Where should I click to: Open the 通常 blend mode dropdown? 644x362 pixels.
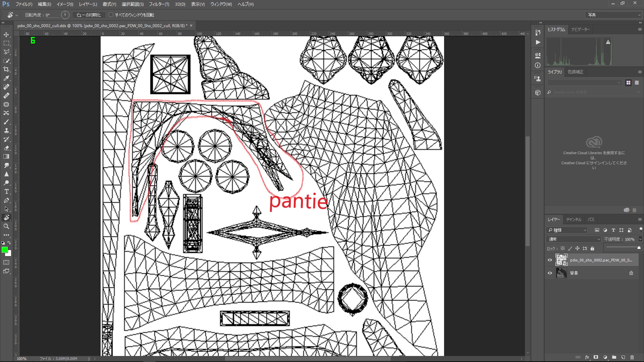[x=574, y=239]
